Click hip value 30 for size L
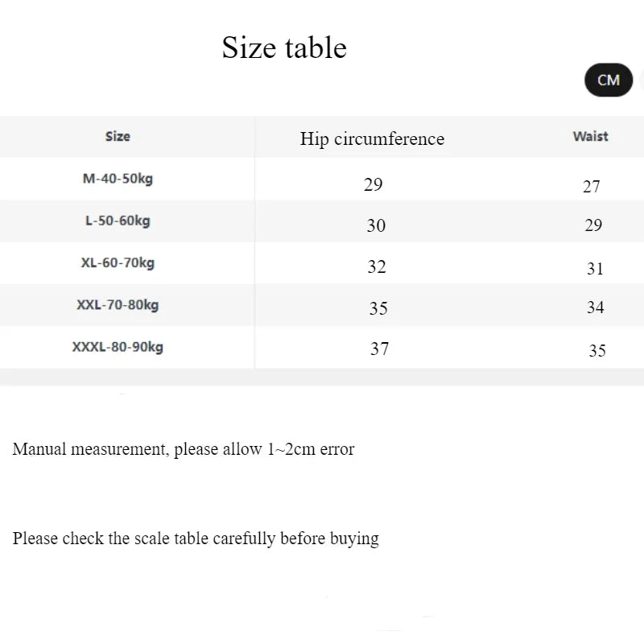The height and width of the screenshot is (644, 644). 376,226
